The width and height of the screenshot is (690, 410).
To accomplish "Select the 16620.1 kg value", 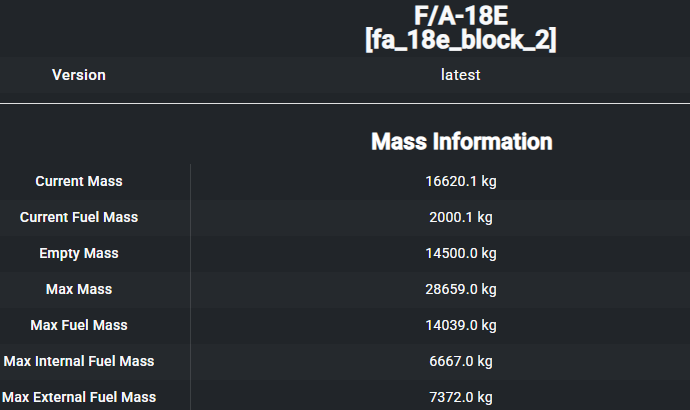I will (461, 181).
